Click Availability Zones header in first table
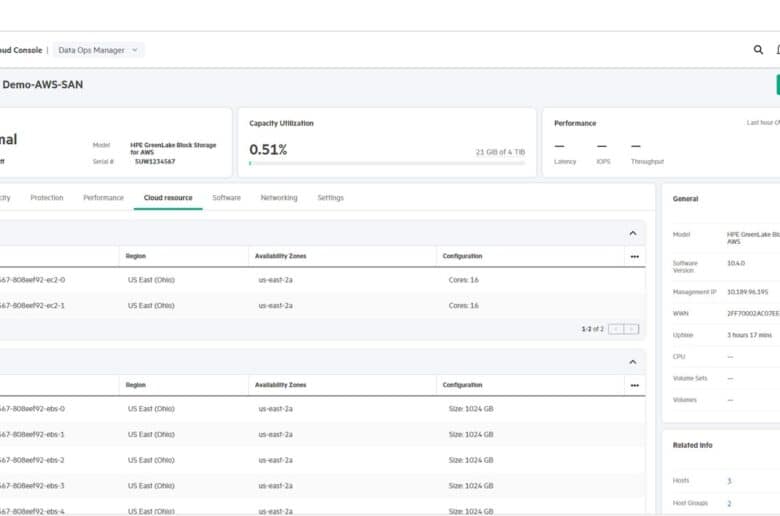 point(281,256)
